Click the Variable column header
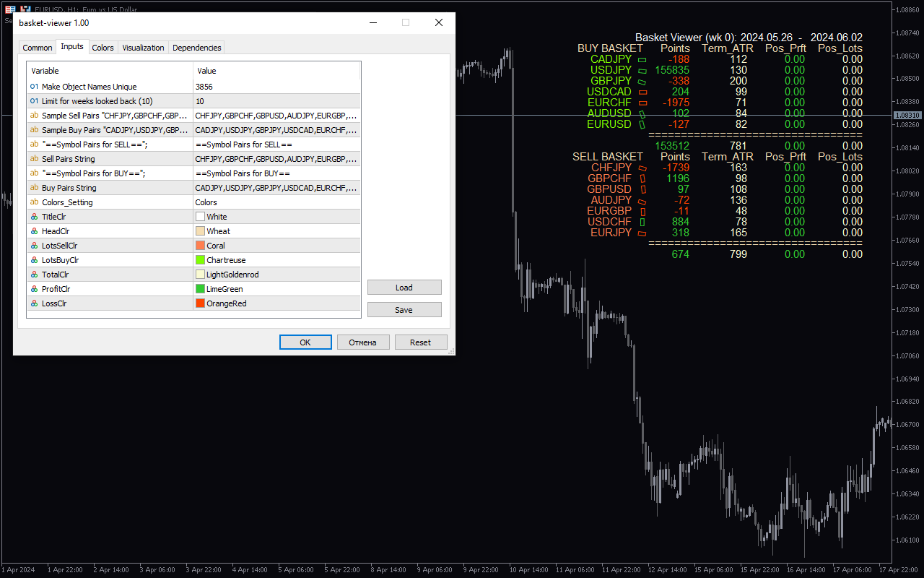 [110, 71]
